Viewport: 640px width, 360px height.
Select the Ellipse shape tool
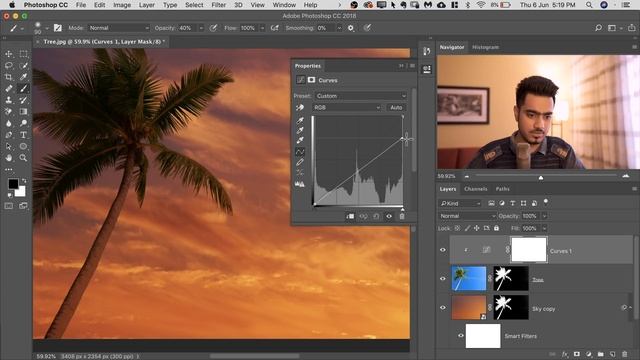23,146
